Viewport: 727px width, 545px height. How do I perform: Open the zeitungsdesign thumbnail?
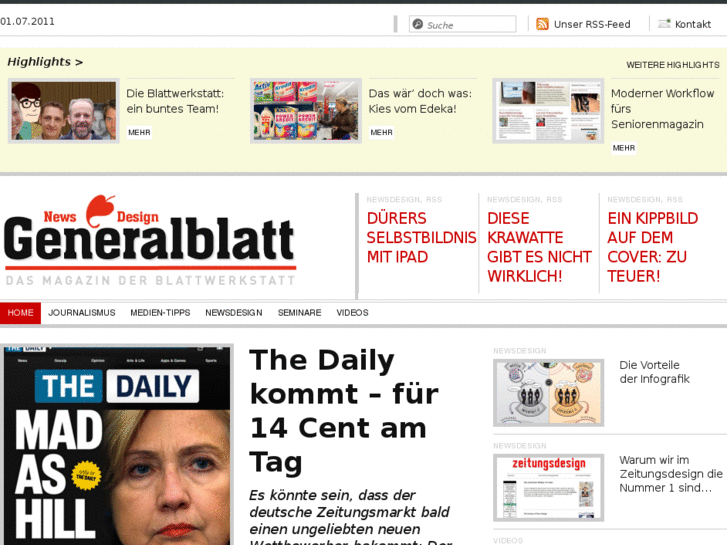coord(548,487)
